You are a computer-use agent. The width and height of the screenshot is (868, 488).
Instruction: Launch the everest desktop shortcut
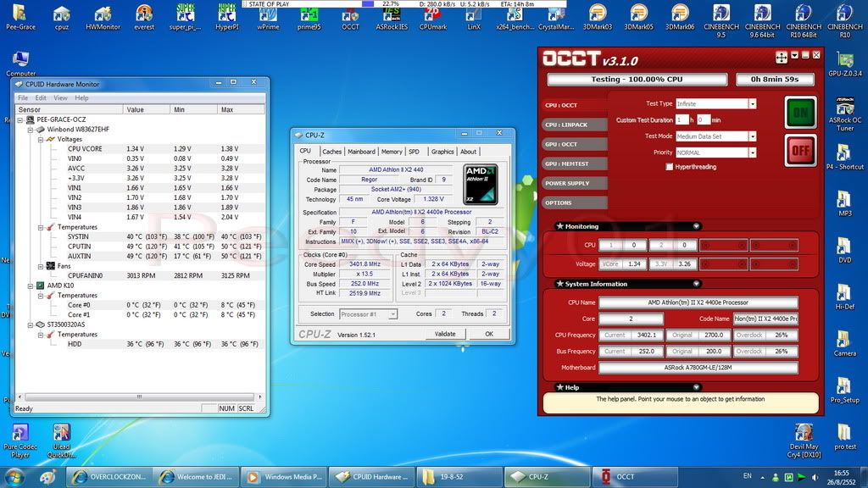(x=144, y=17)
